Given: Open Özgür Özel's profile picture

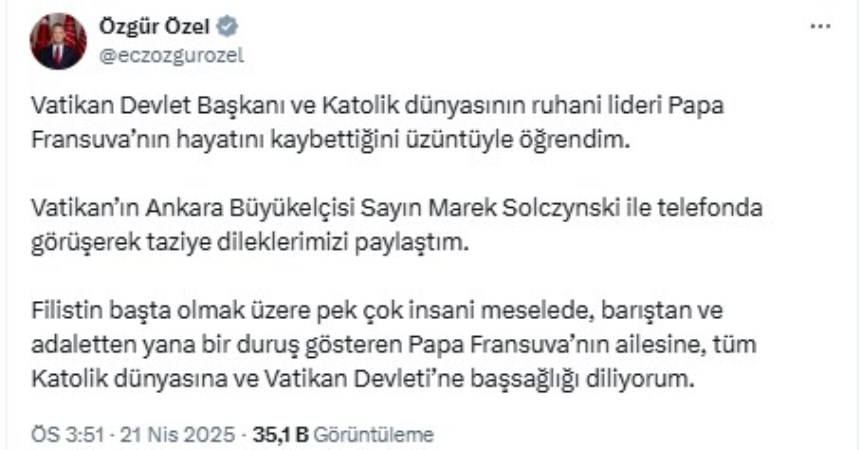Looking at the screenshot, I should pyautogui.click(x=59, y=41).
